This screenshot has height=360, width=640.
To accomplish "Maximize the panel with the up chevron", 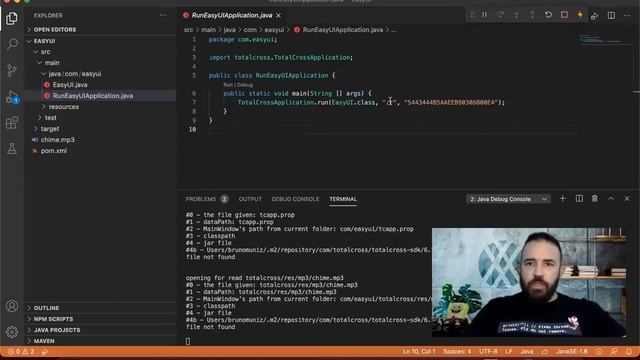I will click(x=611, y=199).
